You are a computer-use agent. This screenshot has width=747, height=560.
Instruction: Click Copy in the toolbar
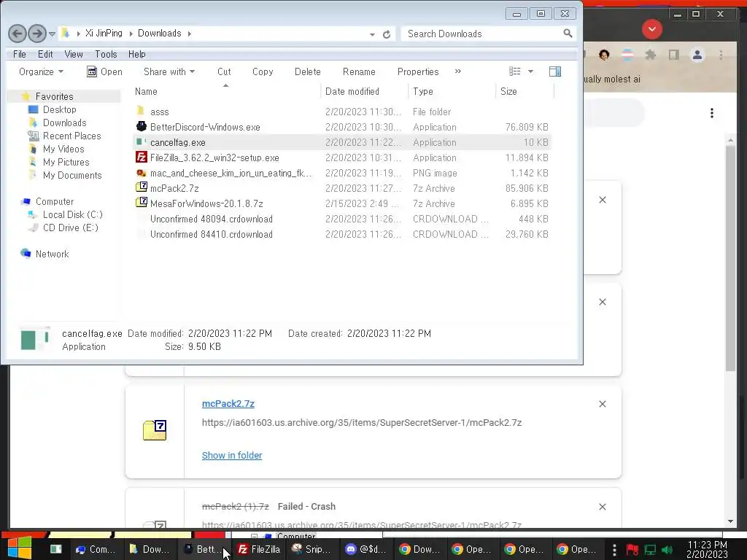click(x=263, y=72)
